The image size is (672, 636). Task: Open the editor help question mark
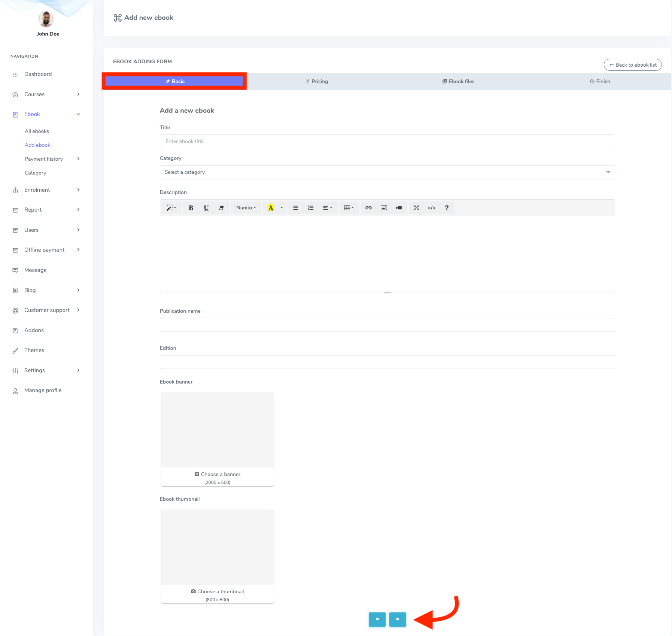pos(447,208)
